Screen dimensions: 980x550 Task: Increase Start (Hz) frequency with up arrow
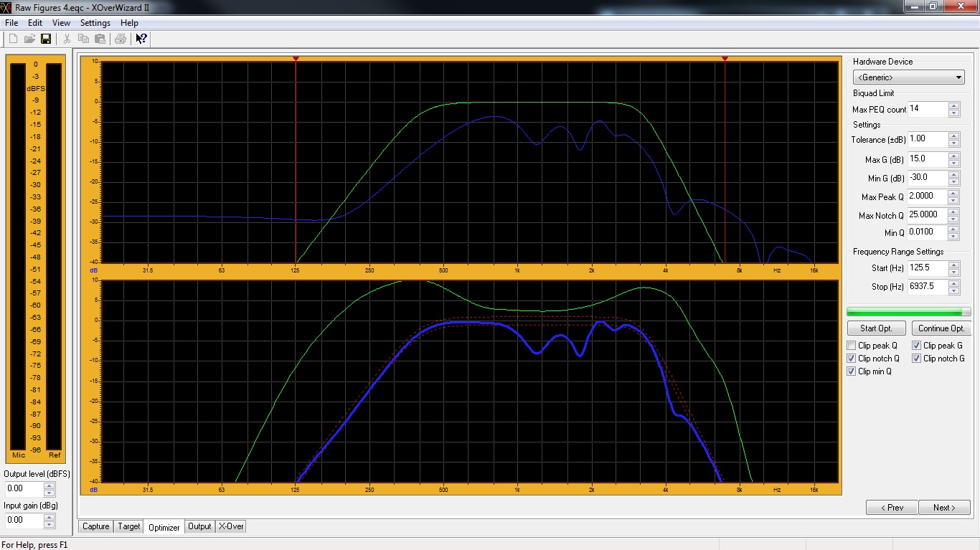point(953,265)
